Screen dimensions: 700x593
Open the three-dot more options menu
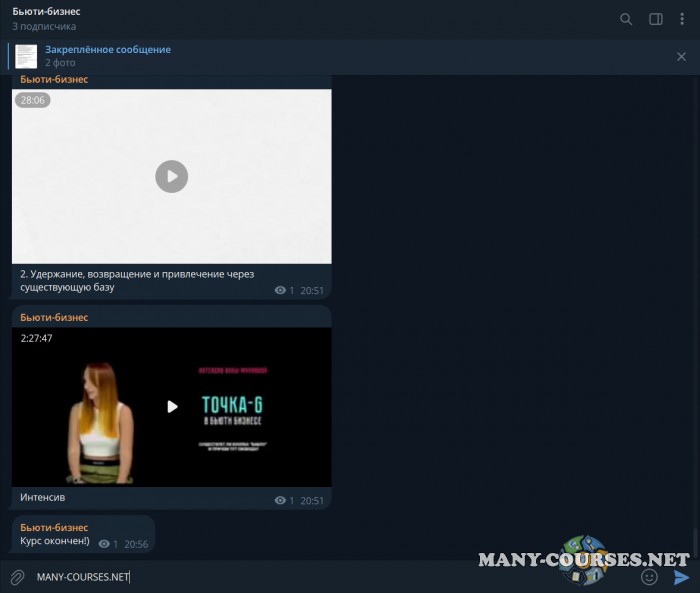coord(683,19)
